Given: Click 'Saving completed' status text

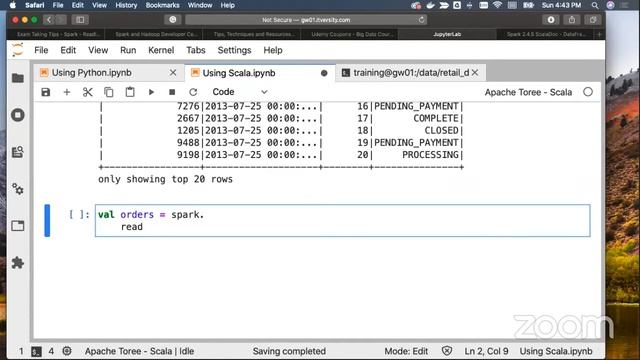Looking at the screenshot, I should (x=289, y=351).
